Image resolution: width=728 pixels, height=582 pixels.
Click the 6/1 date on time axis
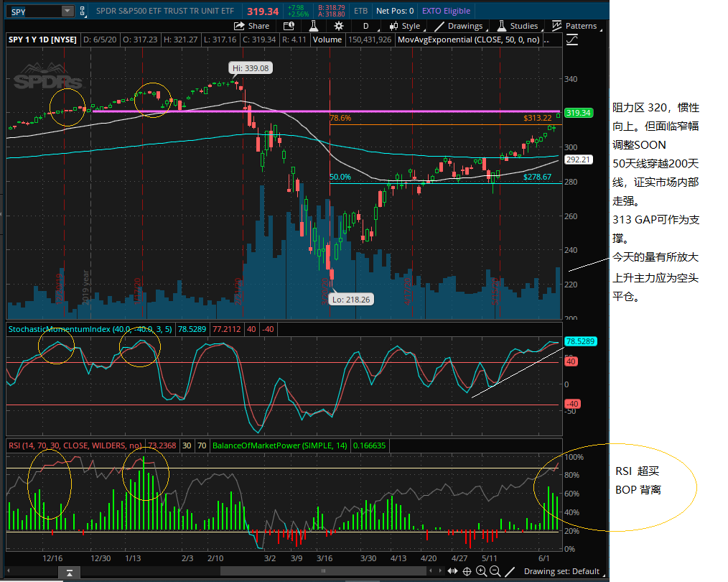543,558
